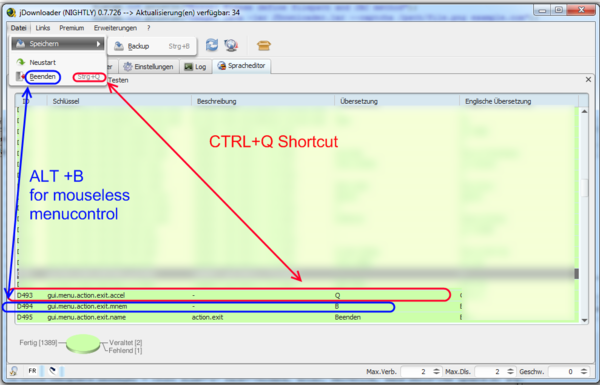600x385 pixels.
Task: Click the Fehlend [1] label
Action: pyautogui.click(x=126, y=351)
